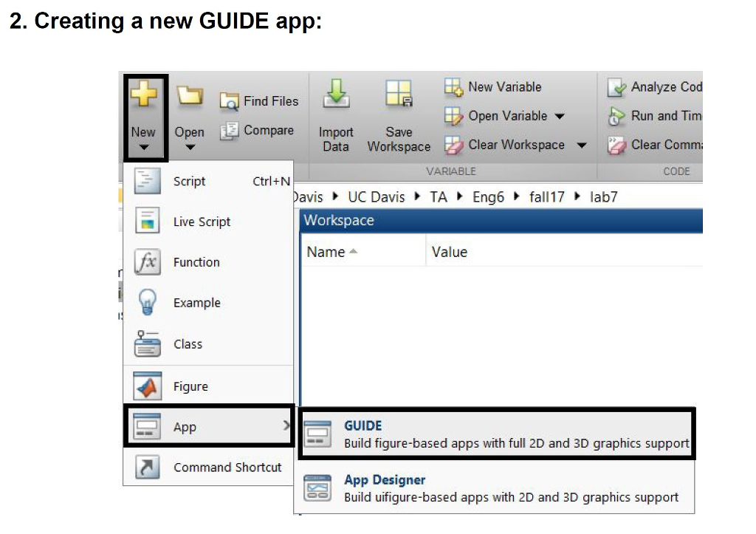
Task: Click the App Designer icon
Action: pos(317,488)
